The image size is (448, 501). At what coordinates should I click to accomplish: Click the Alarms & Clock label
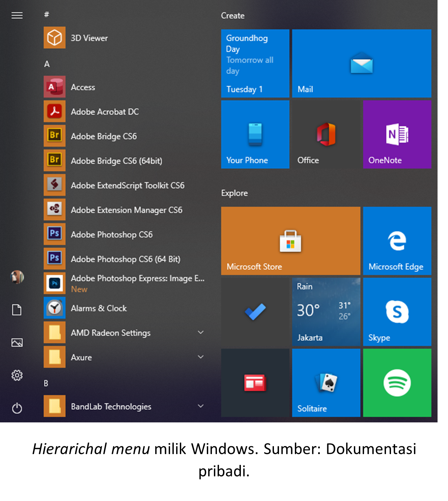pos(99,308)
